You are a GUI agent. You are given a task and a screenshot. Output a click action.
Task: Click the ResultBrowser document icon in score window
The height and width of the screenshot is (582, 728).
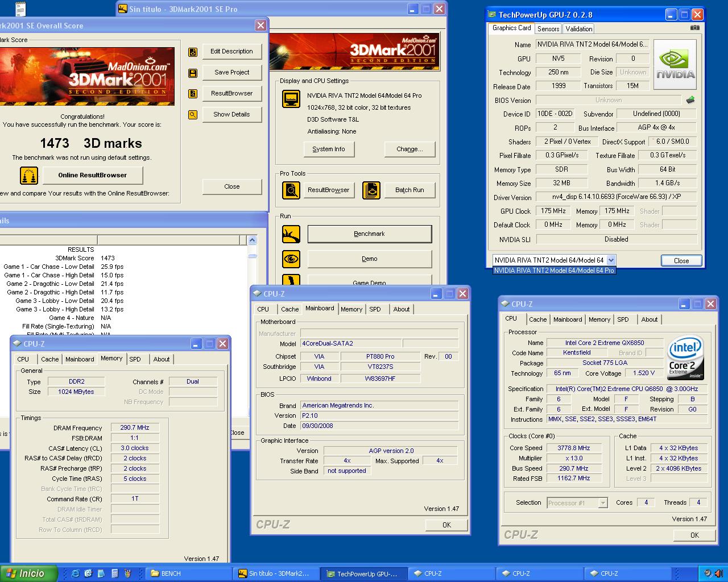(193, 94)
